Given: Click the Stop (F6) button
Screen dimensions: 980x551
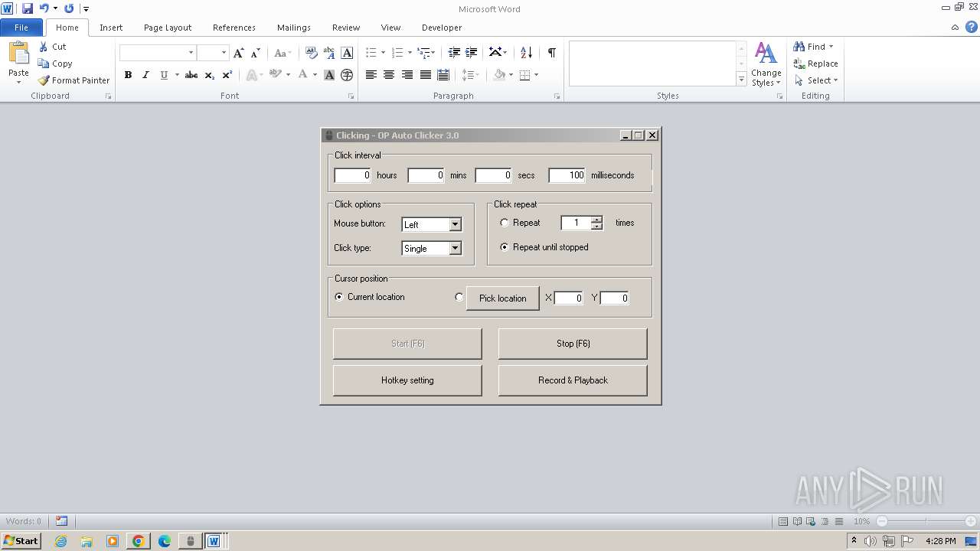Looking at the screenshot, I should 573,344.
